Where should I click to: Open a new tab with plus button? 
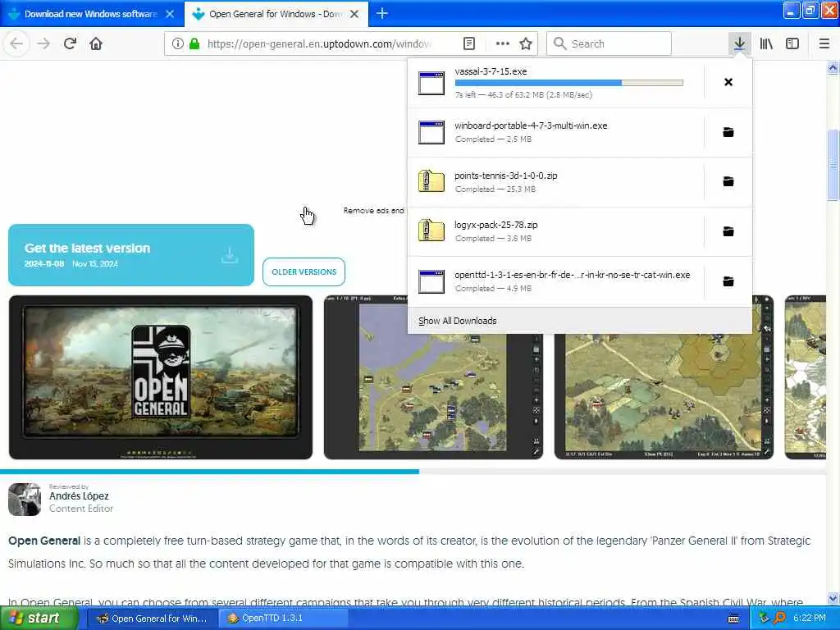pos(382,13)
